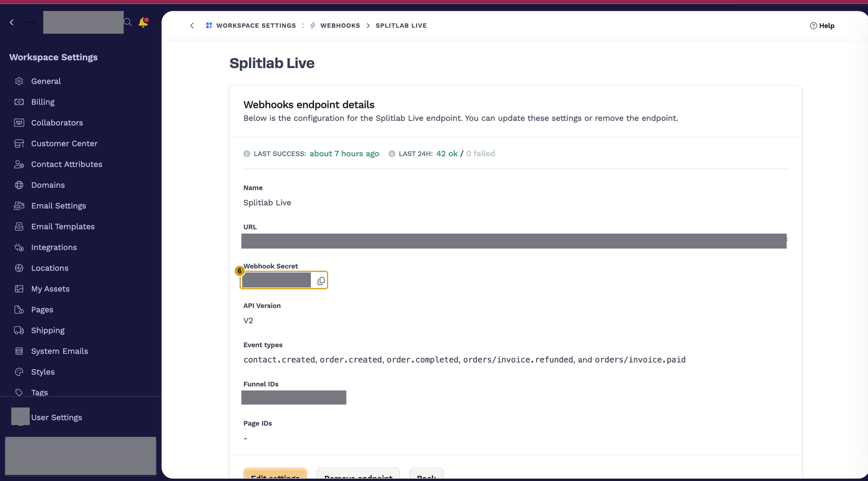Open the Help link
The height and width of the screenshot is (481, 868).
click(x=822, y=25)
